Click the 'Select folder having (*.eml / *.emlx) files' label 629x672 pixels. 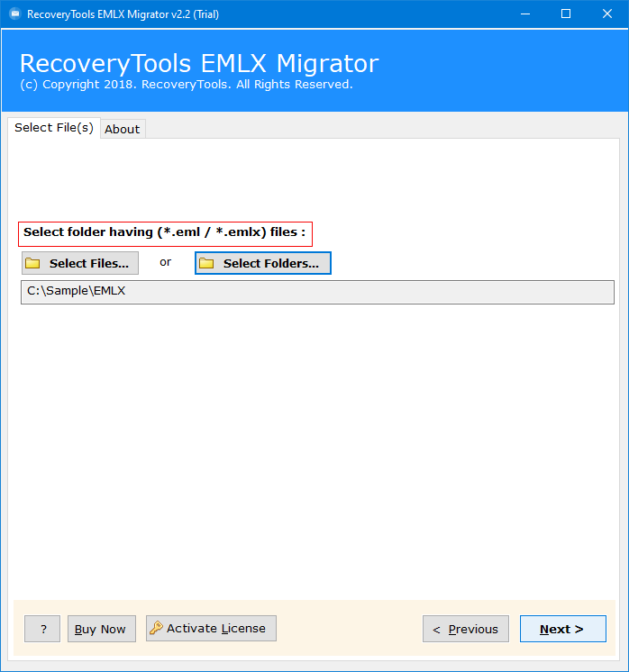165,232
